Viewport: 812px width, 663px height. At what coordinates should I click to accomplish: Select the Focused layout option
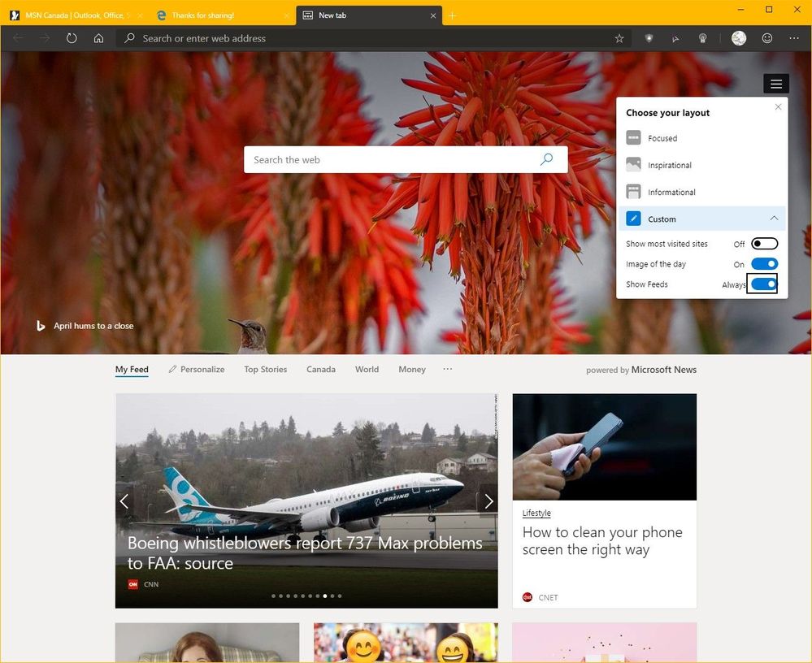point(702,138)
